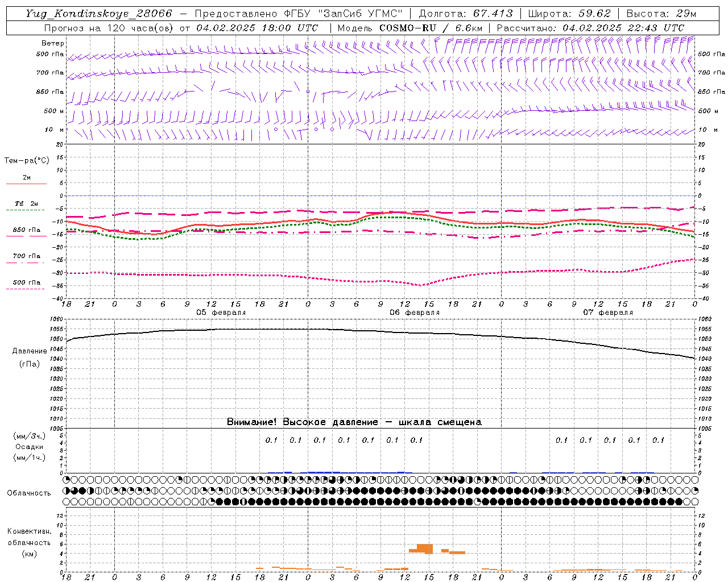Click the (мм/1ч.) precipitation unit label
This screenshot has height=582, width=728.
pos(30,458)
